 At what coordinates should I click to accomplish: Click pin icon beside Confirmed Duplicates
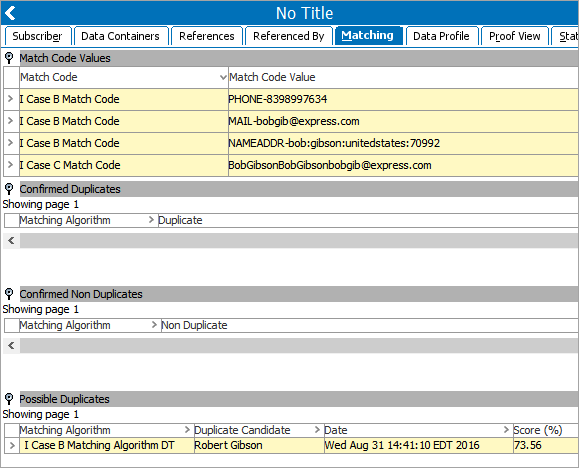(x=9, y=189)
